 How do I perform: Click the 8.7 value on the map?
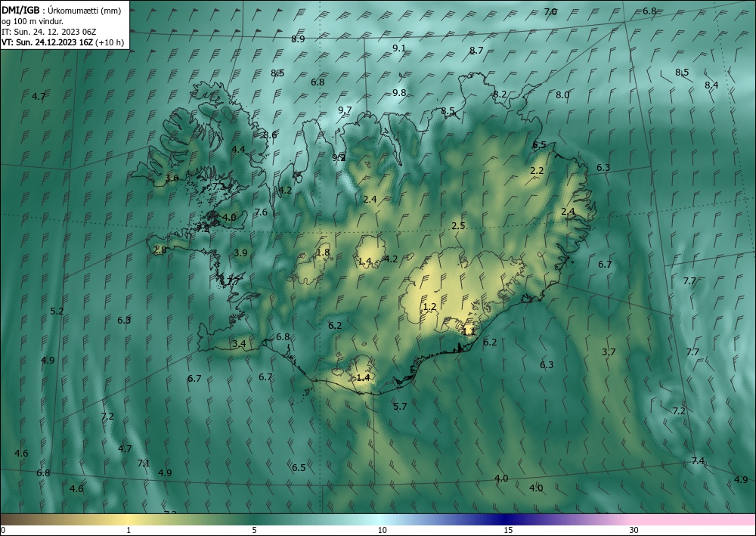pyautogui.click(x=476, y=50)
